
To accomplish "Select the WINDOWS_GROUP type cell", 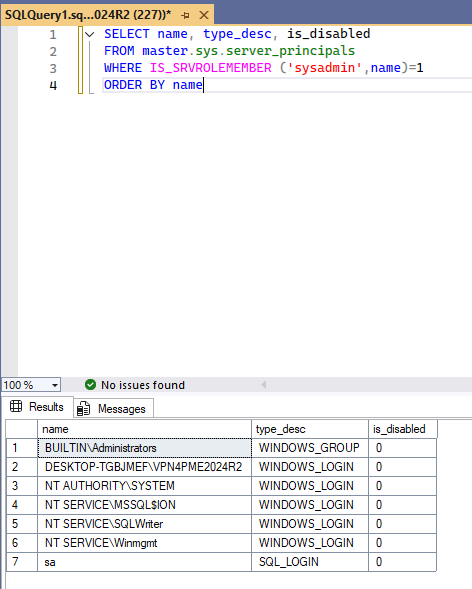I will click(x=310, y=448).
